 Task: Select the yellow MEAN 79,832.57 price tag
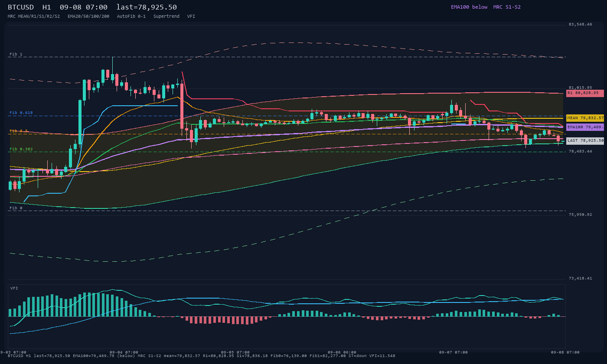click(x=585, y=118)
